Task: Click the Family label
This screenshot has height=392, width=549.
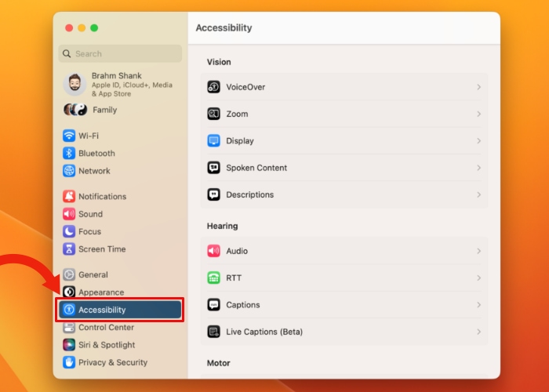Action: 104,110
